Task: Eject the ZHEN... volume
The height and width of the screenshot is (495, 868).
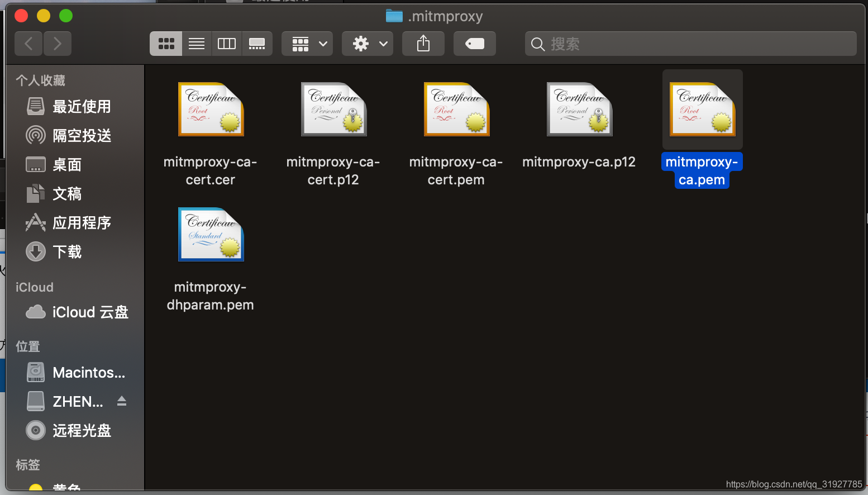Action: 122,401
